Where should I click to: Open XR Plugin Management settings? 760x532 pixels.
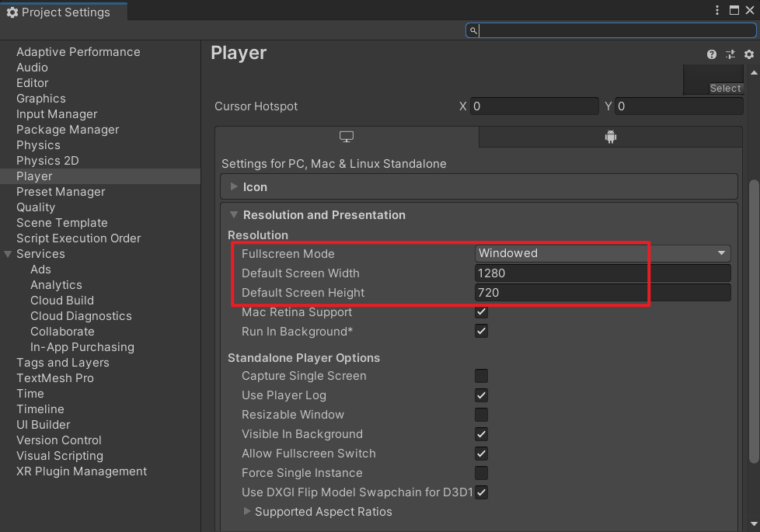pos(82,471)
